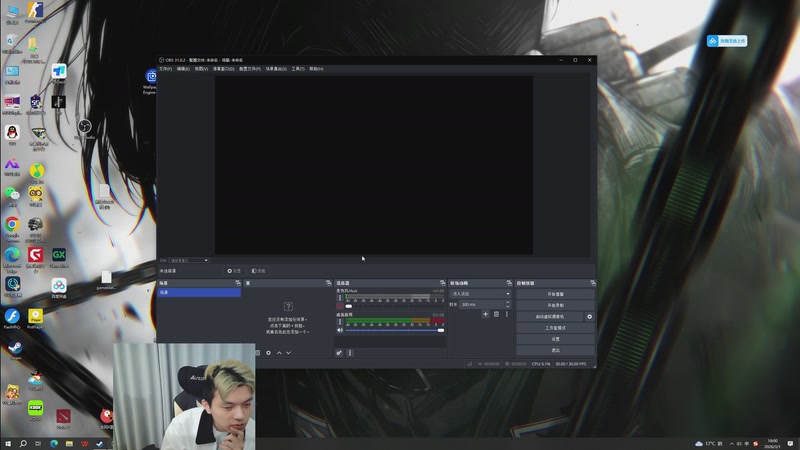
Task: Toggle the 工作室模式 studio mode button
Action: coord(555,328)
